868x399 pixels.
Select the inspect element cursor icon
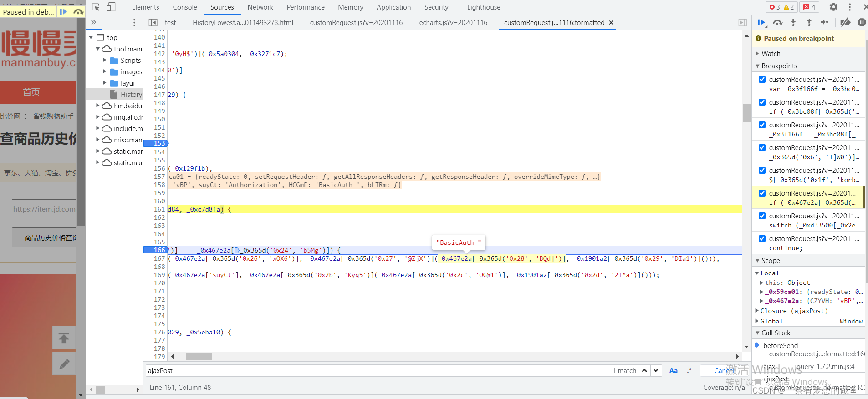[x=96, y=7]
